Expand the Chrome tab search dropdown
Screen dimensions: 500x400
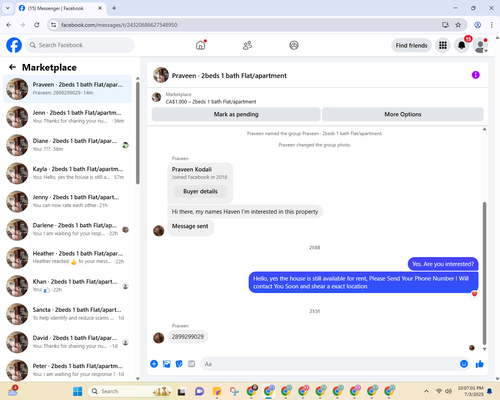[x=8, y=8]
